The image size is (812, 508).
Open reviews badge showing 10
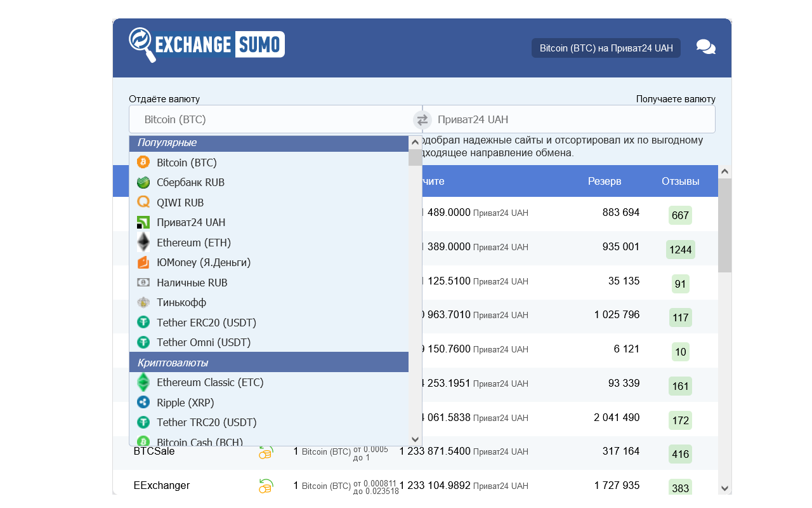pos(681,352)
